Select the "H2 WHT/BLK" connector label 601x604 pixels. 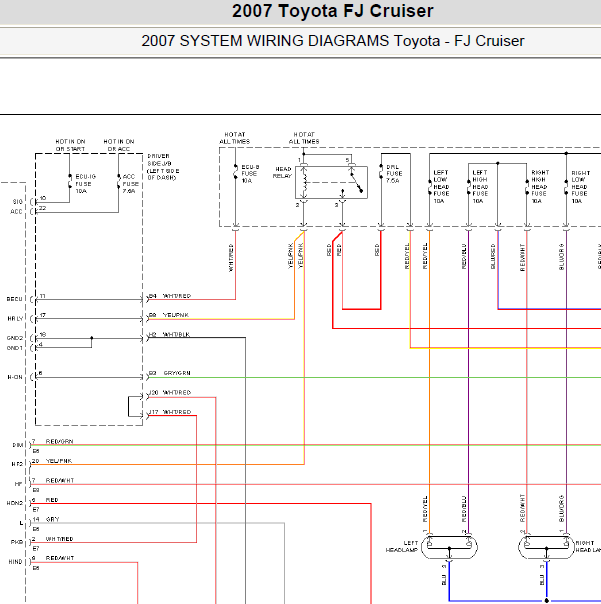click(x=169, y=334)
